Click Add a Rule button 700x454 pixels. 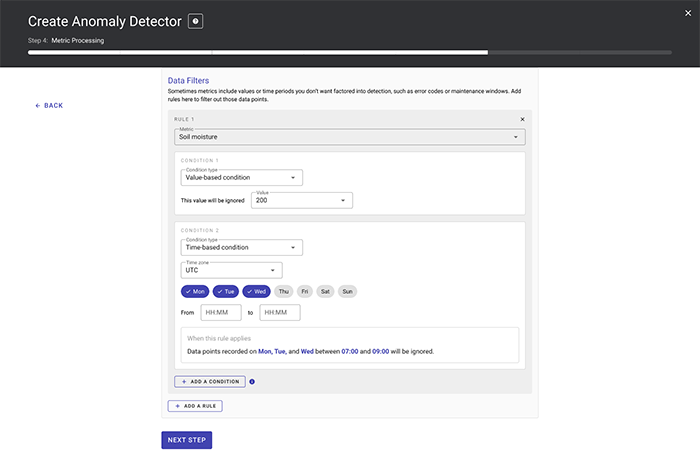195,406
